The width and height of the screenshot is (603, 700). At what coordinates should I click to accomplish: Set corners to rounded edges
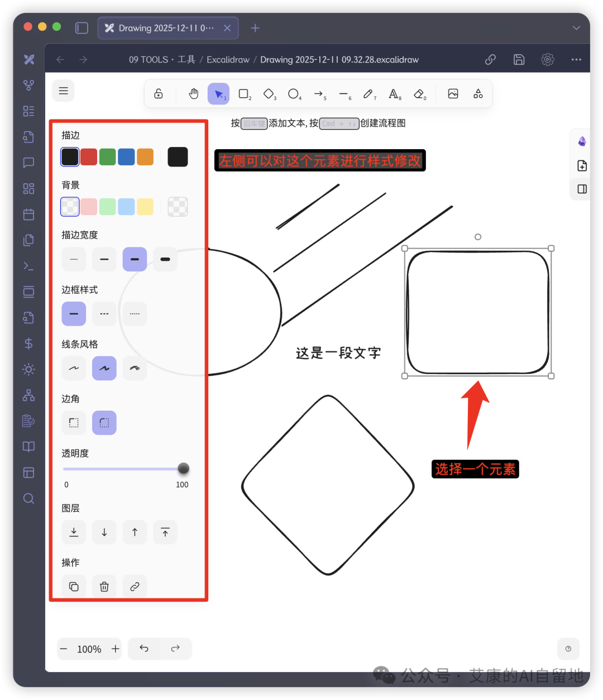104,423
